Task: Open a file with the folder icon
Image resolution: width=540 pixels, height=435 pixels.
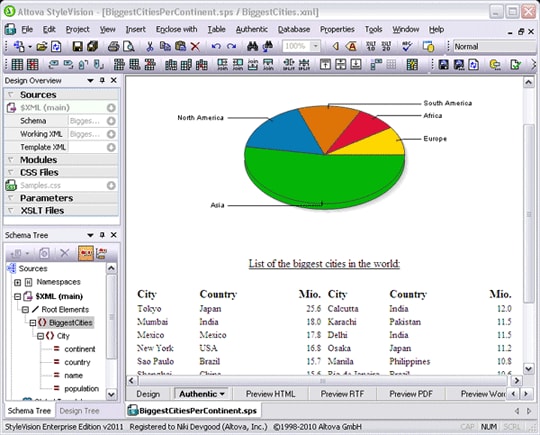Action: click(x=42, y=46)
